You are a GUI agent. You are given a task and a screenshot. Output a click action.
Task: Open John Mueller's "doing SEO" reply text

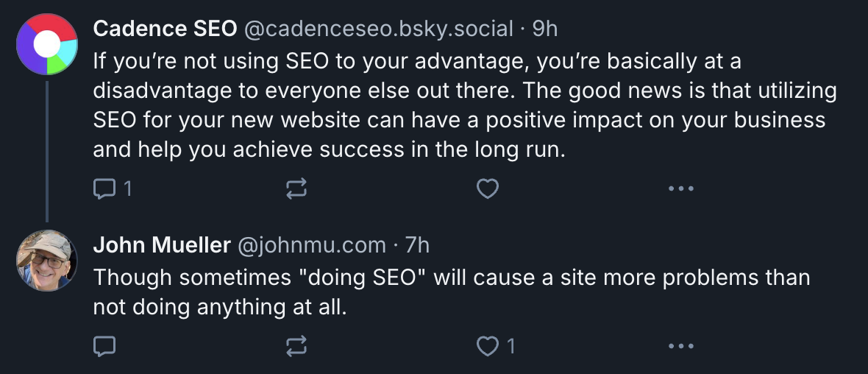tap(450, 292)
